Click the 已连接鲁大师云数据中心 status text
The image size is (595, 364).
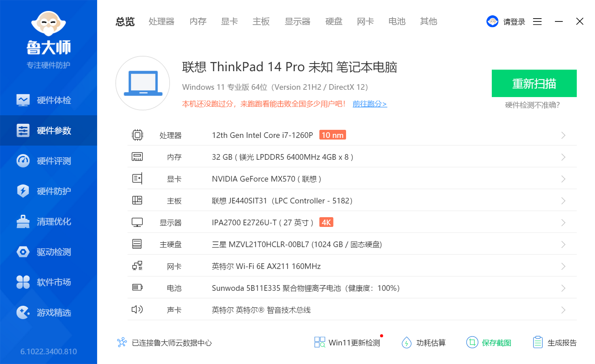click(x=172, y=343)
